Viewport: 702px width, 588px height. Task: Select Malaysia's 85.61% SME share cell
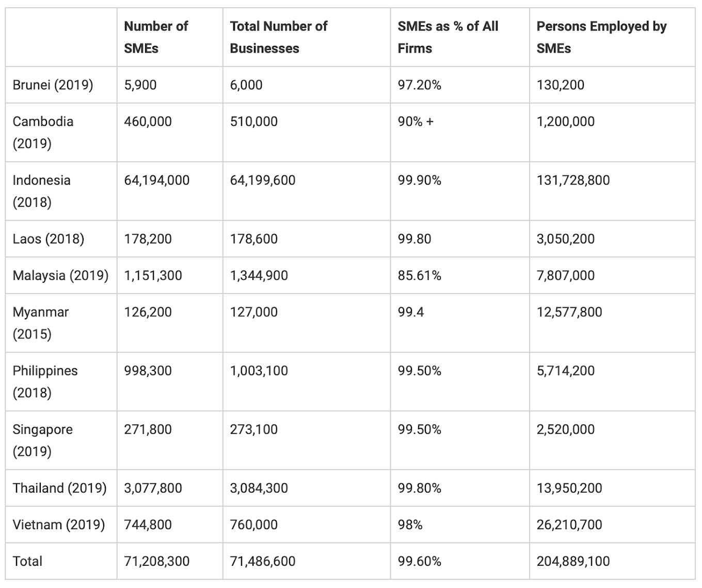click(419, 275)
